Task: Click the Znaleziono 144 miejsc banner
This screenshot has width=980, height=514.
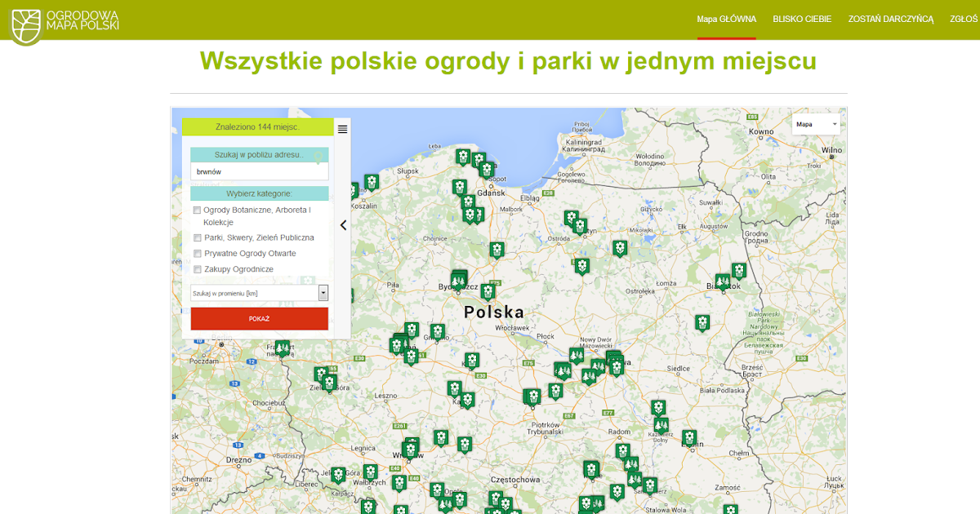Action: (259, 127)
